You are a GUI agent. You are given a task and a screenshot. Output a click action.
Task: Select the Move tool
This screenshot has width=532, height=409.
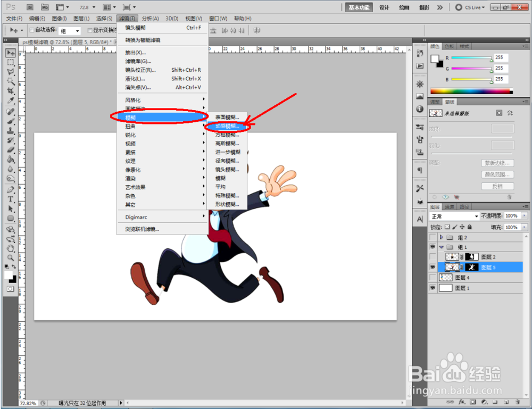tap(11, 53)
